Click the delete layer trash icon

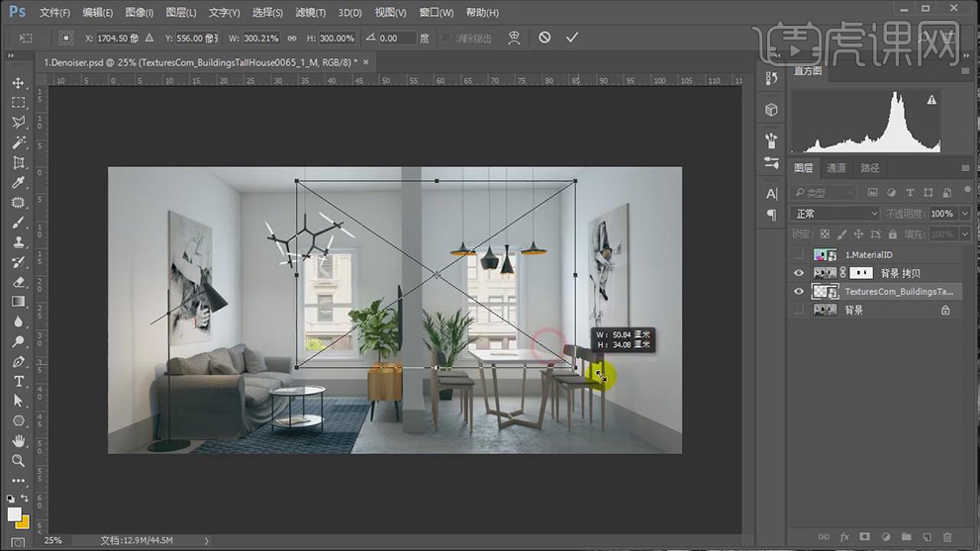tap(945, 537)
